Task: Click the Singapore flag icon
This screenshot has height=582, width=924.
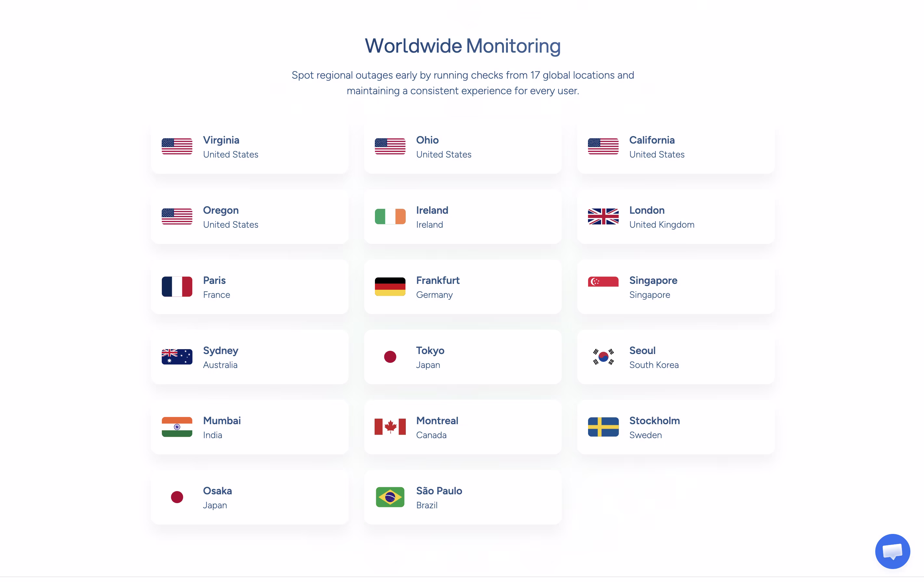Action: tap(603, 282)
